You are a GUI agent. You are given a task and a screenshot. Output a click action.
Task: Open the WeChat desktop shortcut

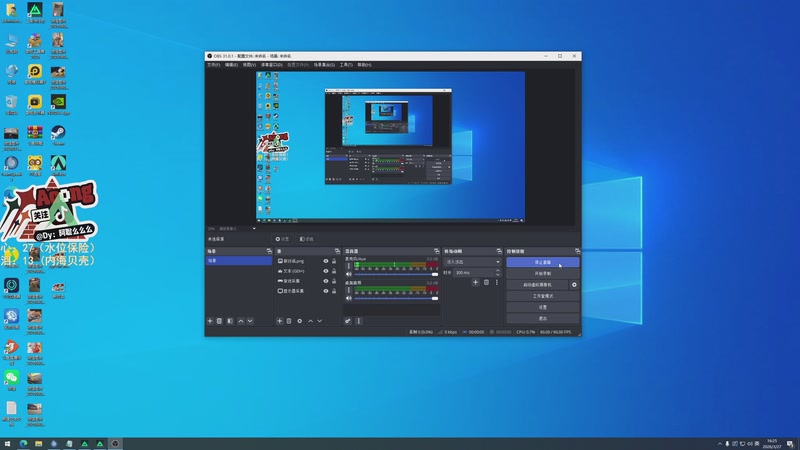pos(12,380)
